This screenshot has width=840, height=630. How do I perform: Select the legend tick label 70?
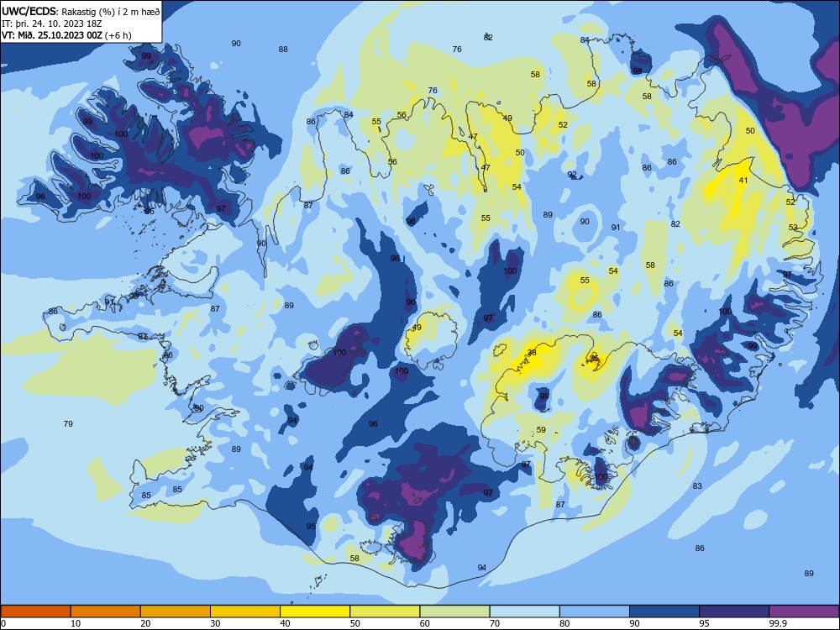coord(495,623)
